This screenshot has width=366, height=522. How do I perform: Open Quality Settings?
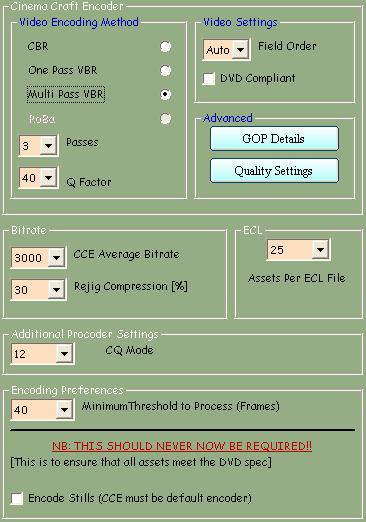tap(274, 170)
